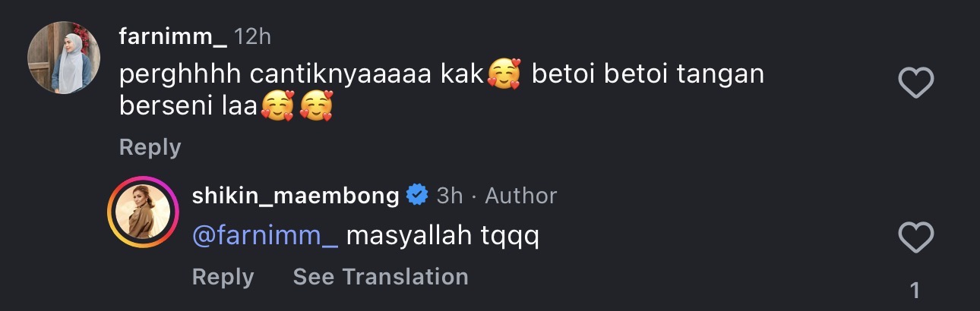
Task: Open the @farnimm_ mention link
Action: tap(265, 236)
